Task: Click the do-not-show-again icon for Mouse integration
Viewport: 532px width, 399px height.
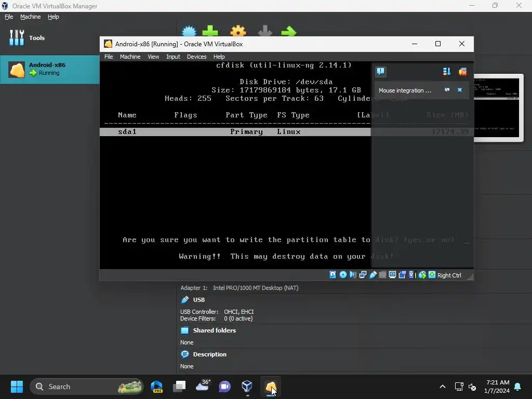Action: click(x=447, y=90)
